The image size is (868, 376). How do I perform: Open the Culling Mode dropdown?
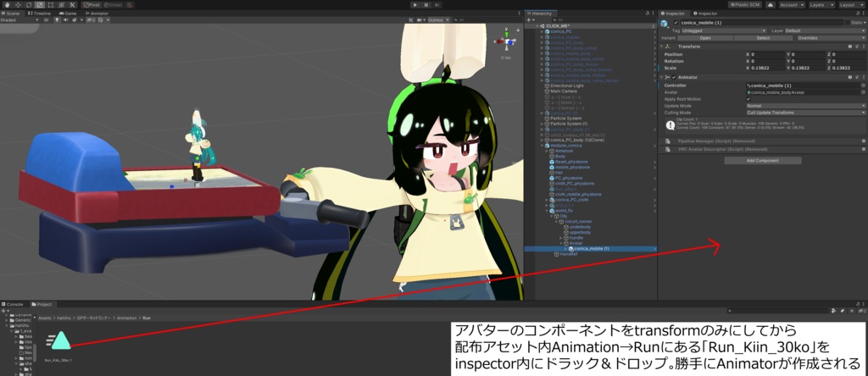[805, 113]
